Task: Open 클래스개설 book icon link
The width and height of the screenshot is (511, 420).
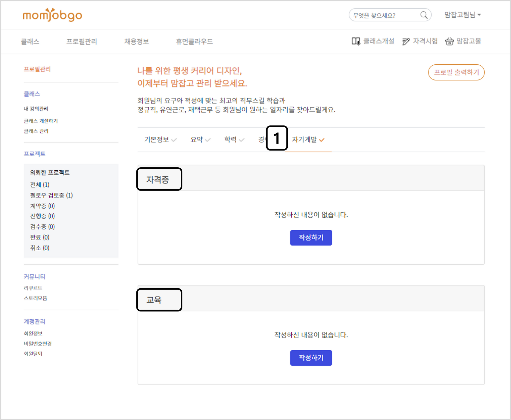Action: pos(356,41)
